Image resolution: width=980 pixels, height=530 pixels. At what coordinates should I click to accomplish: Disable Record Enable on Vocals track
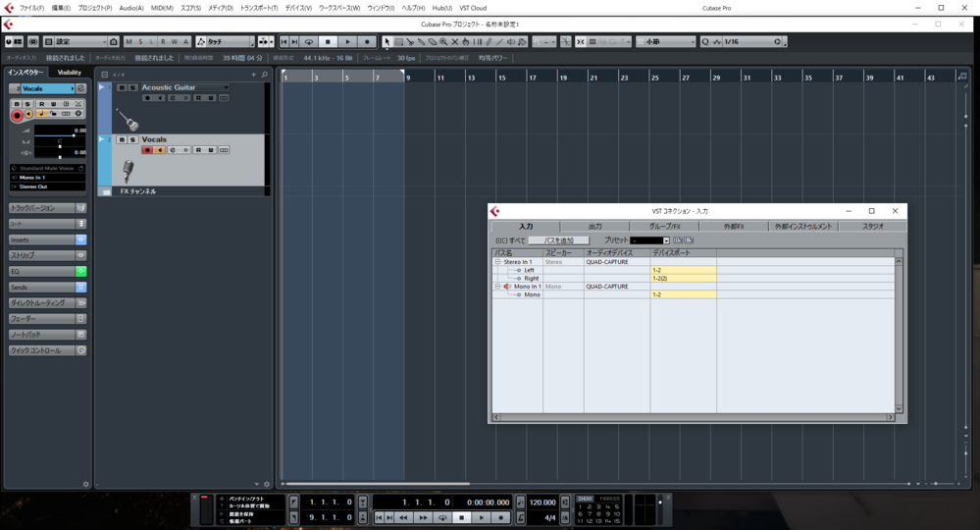(x=147, y=150)
